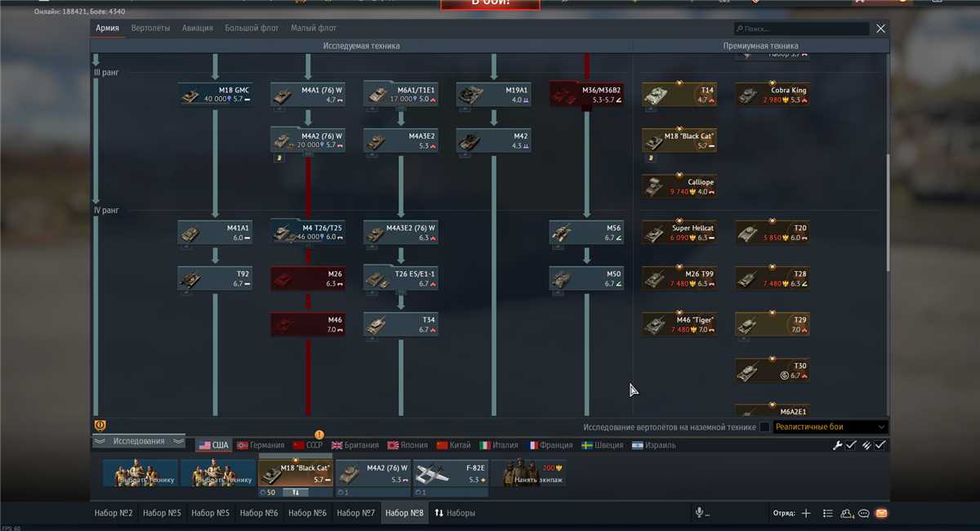
Task: Select the T34 heavy tank card
Action: (401, 324)
